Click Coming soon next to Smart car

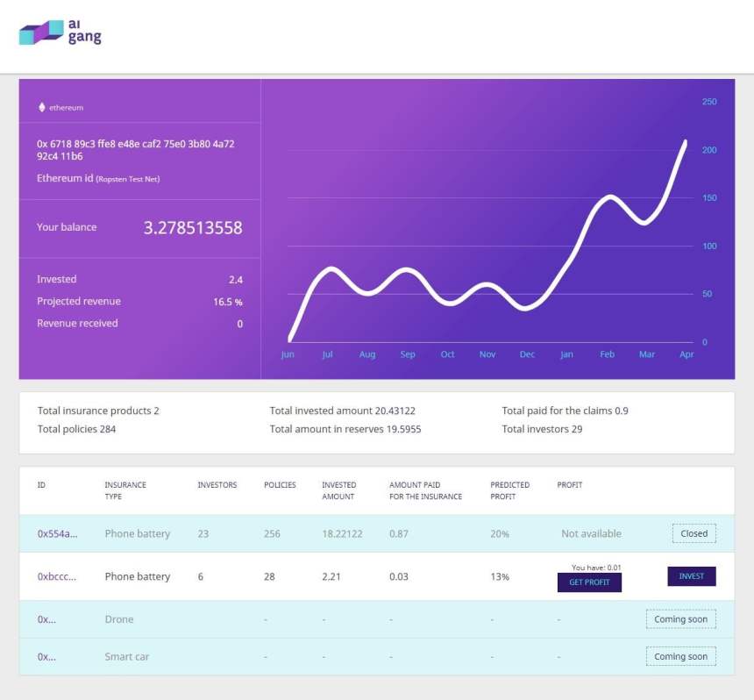point(680,656)
